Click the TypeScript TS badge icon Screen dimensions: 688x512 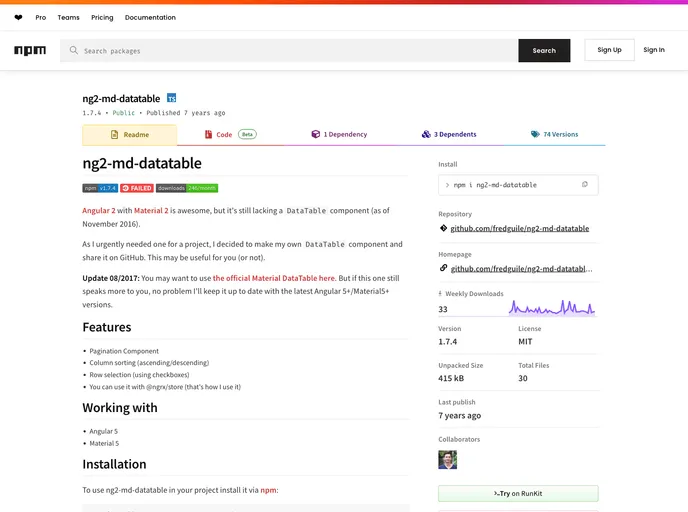click(172, 98)
